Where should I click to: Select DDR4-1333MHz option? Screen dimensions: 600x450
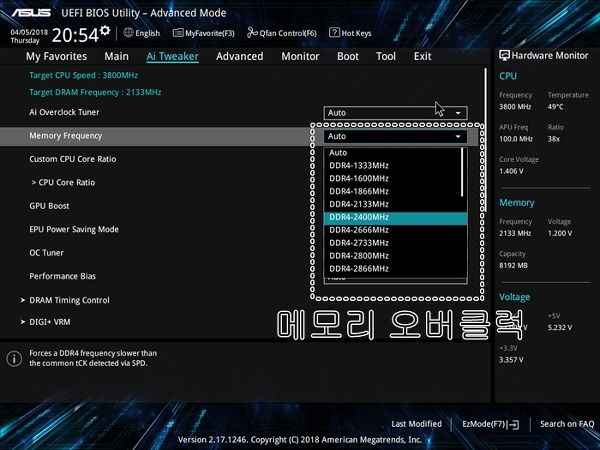tap(393, 166)
